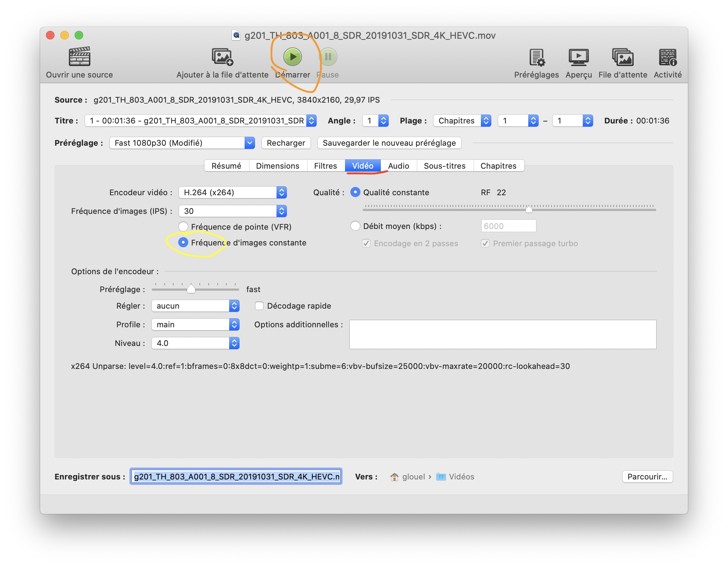Open the Fréquence d'images (IPS) dropdown
The width and height of the screenshot is (728, 567).
tap(232, 211)
